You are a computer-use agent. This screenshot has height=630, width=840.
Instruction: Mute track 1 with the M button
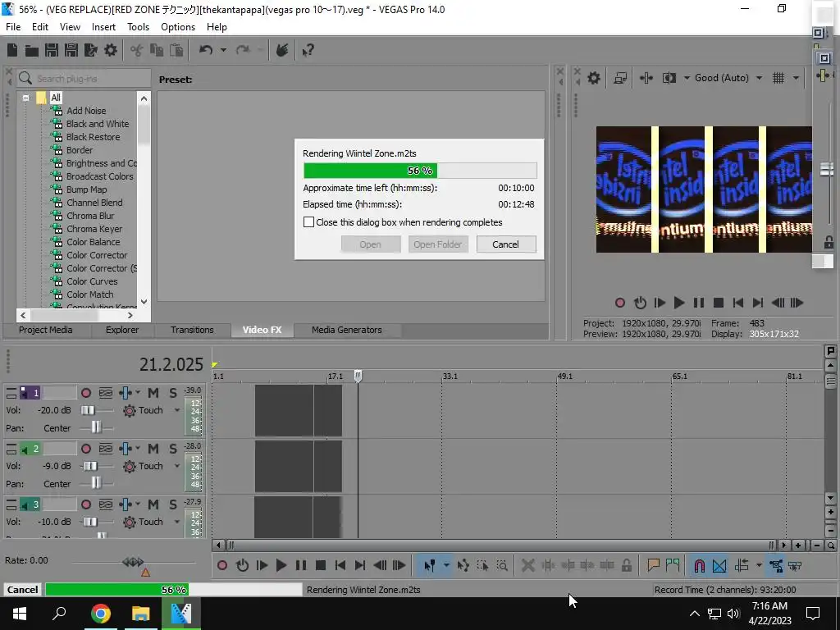[x=153, y=393]
